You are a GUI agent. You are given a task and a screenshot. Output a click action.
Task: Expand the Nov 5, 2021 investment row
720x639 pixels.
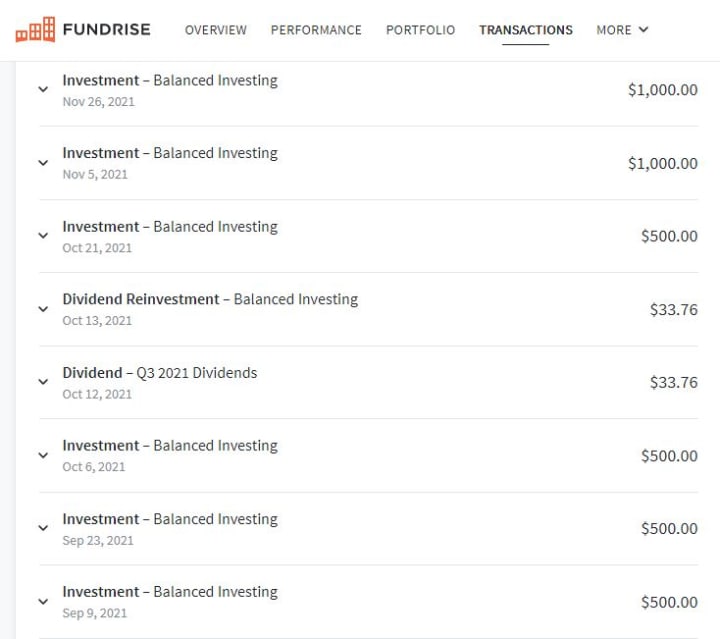(43, 162)
